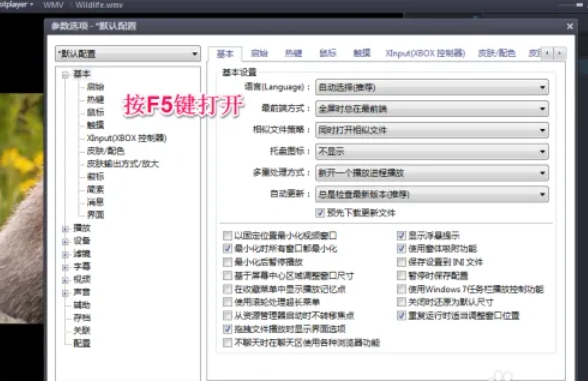Switch to the 启始 tab
This screenshot has height=381, width=588.
(x=259, y=53)
